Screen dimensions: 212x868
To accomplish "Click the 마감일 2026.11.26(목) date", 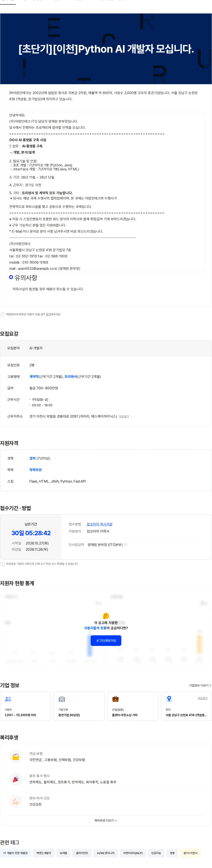I will pos(37,549).
